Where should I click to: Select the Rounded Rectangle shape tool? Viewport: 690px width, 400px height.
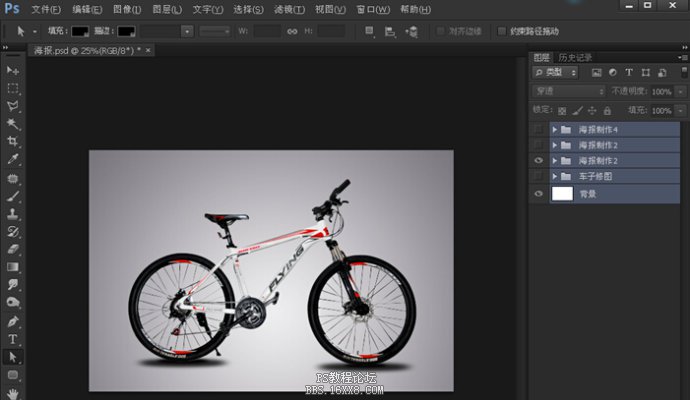[13, 375]
